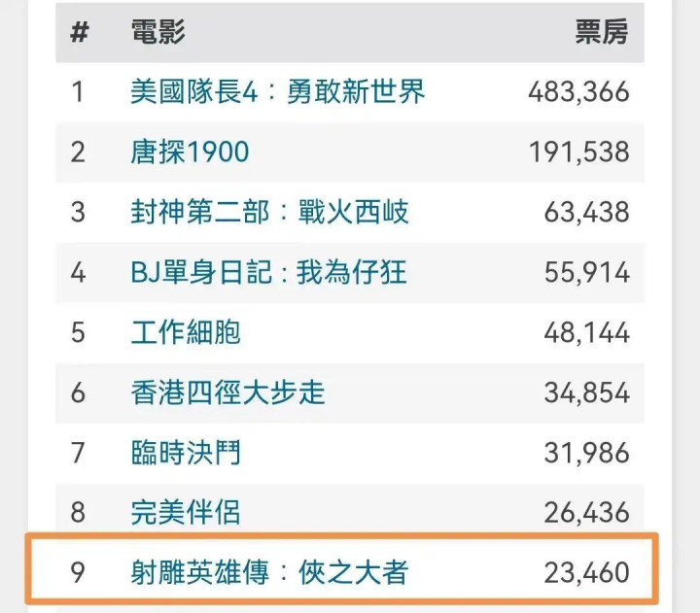Click the rank number 9 cell
700x613 pixels.
tap(78, 573)
